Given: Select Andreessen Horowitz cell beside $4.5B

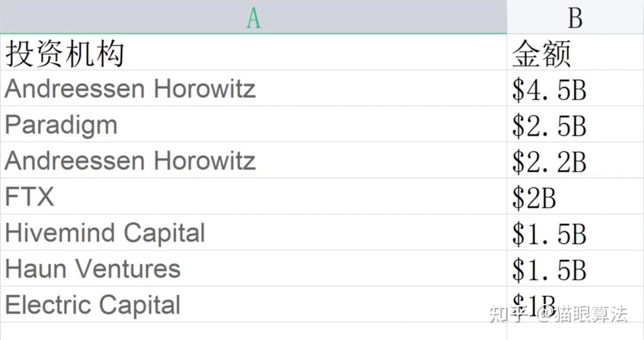Looking at the screenshot, I should (x=253, y=88).
